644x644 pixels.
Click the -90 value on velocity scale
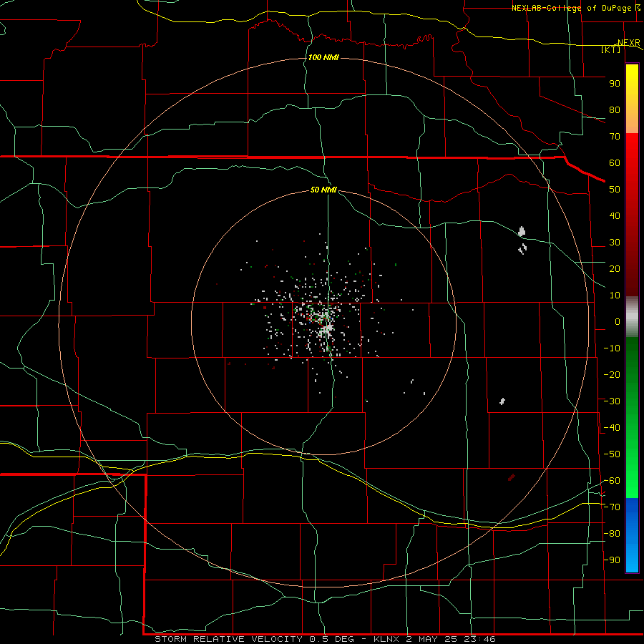(612, 560)
